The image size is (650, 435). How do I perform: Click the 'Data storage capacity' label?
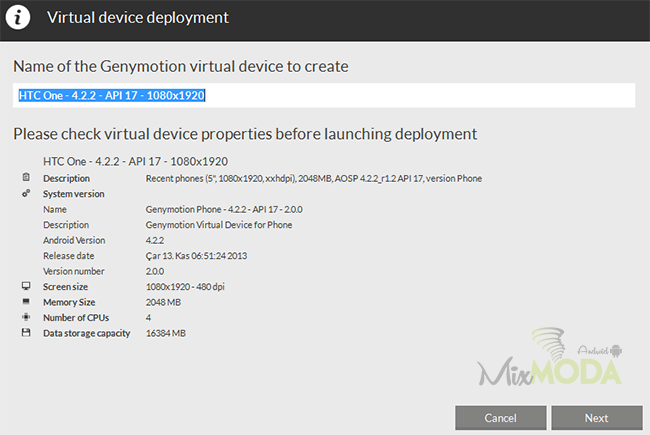pyautogui.click(x=87, y=333)
